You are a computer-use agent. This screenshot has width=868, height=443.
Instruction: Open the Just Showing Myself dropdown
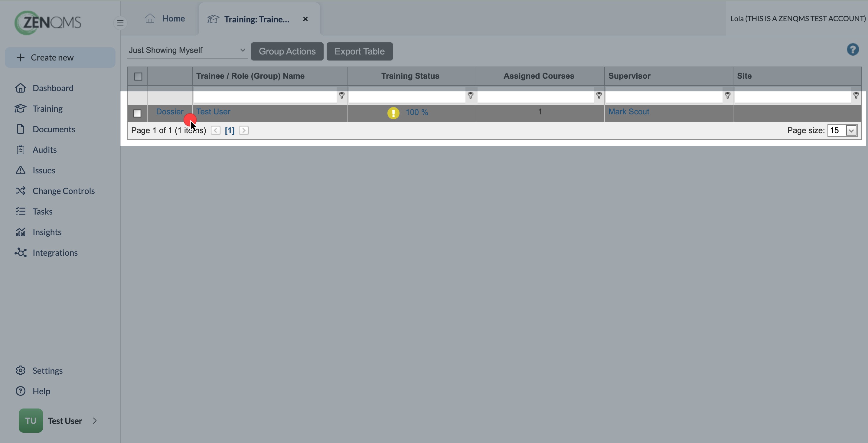[187, 50]
